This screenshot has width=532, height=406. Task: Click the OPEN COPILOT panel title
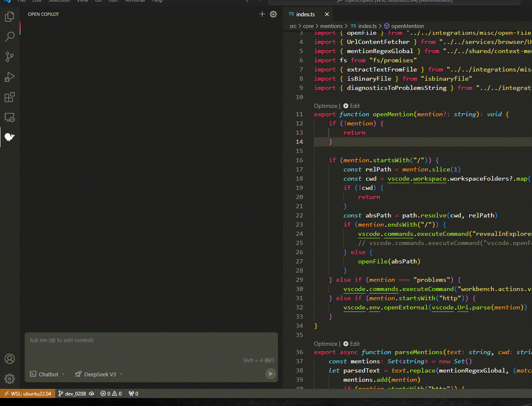click(x=44, y=14)
